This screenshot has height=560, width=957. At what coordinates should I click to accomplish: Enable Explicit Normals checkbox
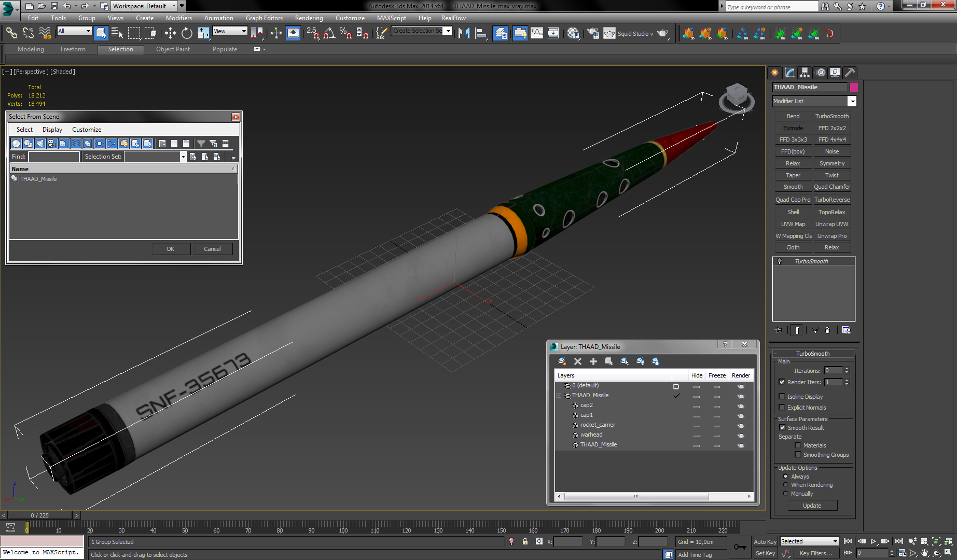coord(782,408)
